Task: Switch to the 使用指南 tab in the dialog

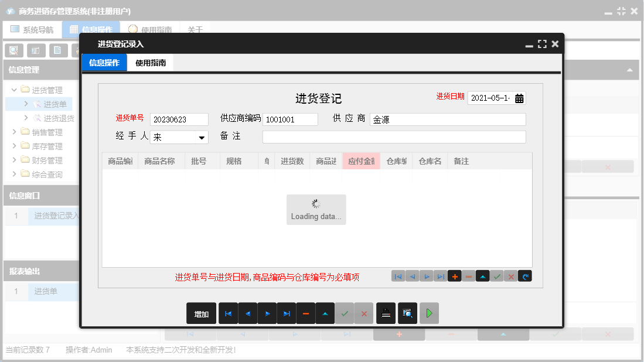Action: (151, 62)
